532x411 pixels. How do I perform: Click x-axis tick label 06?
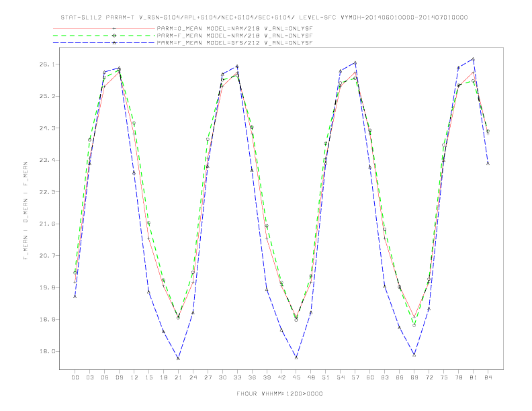(105, 377)
